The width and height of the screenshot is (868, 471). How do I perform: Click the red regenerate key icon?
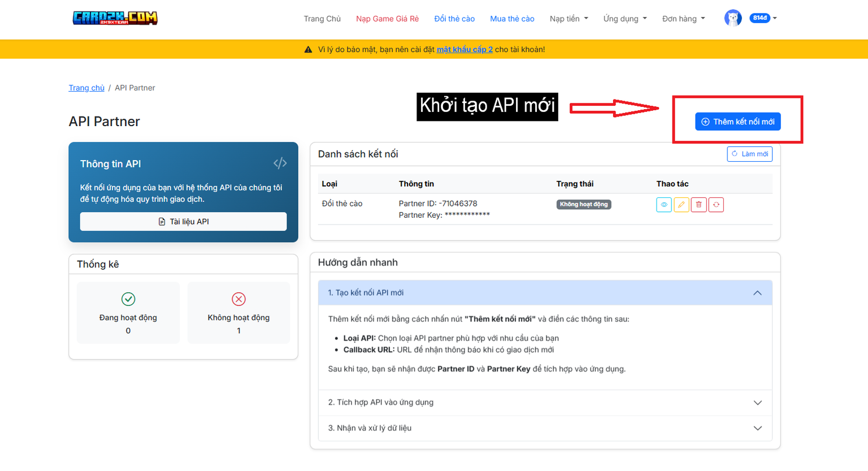coord(716,205)
